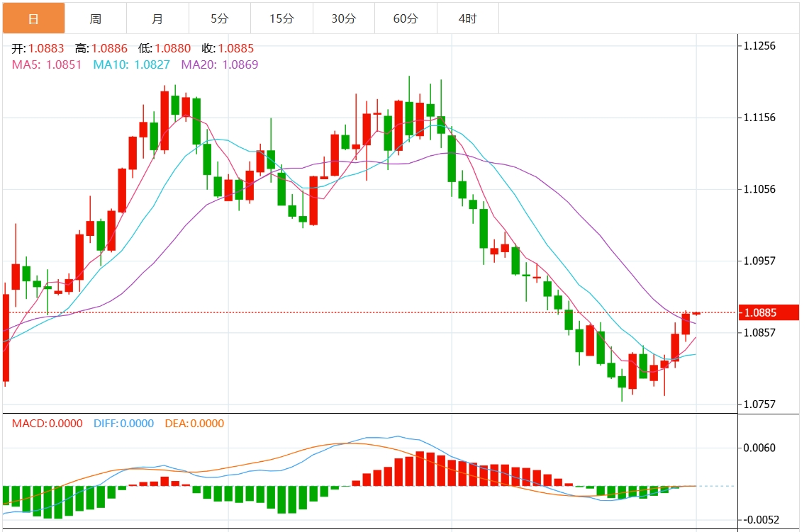The height and width of the screenshot is (532, 809).
Task: Open the 15分 timeframe tab
Action: tap(281, 18)
